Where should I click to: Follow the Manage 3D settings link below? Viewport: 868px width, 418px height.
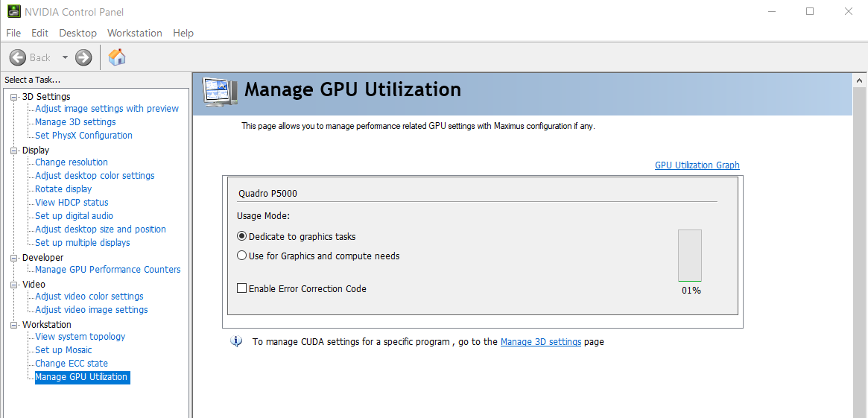tap(541, 341)
